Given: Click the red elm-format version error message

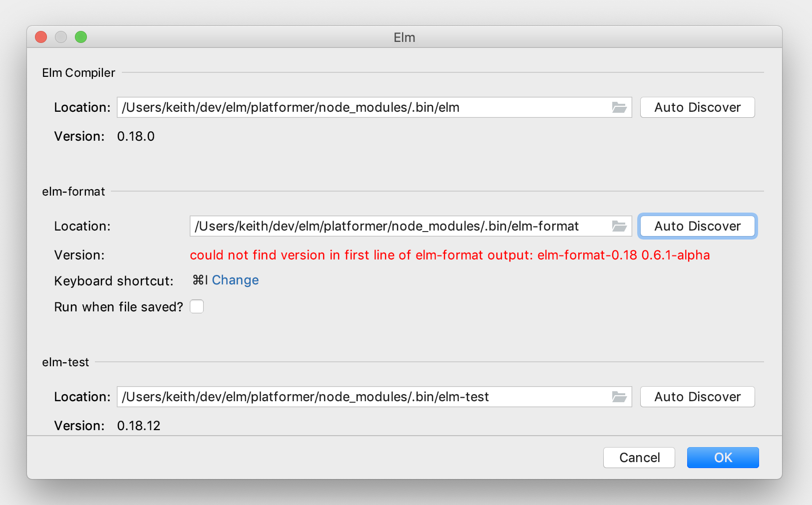Looking at the screenshot, I should [449, 255].
